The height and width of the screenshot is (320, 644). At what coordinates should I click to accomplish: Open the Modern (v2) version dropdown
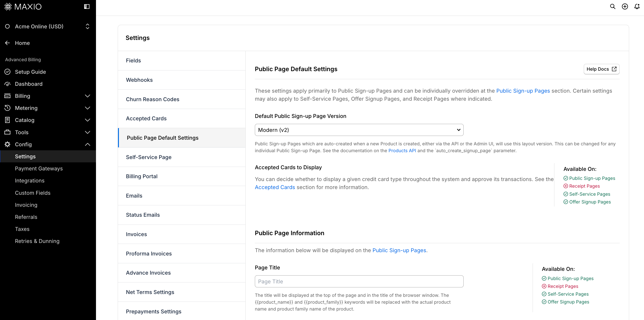(x=359, y=130)
